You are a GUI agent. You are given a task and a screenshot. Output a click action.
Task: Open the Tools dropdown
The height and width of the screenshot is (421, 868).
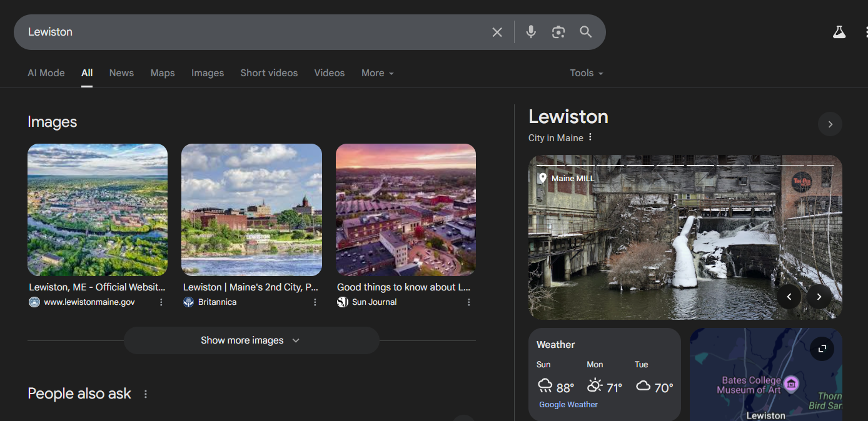click(x=586, y=73)
